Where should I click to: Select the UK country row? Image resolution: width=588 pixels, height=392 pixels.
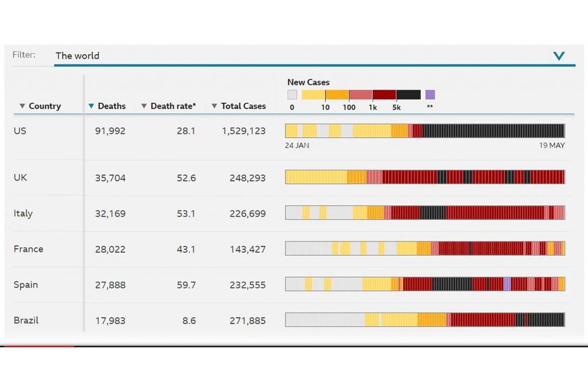point(20,178)
